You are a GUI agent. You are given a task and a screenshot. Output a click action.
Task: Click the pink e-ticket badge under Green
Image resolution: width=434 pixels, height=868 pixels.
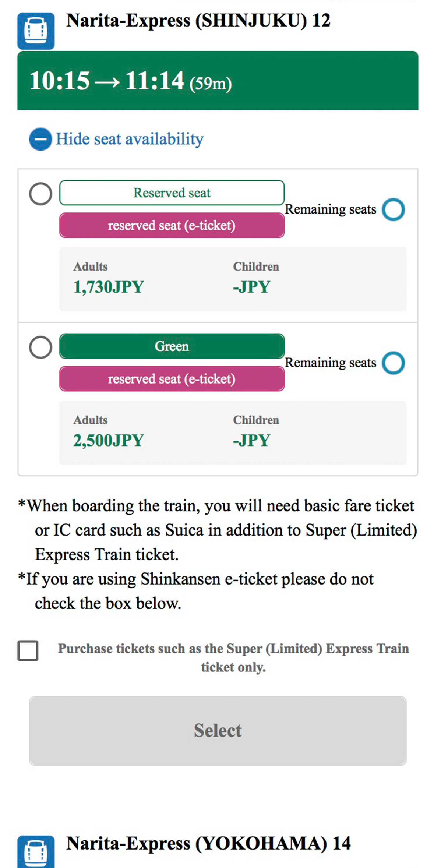click(x=172, y=379)
